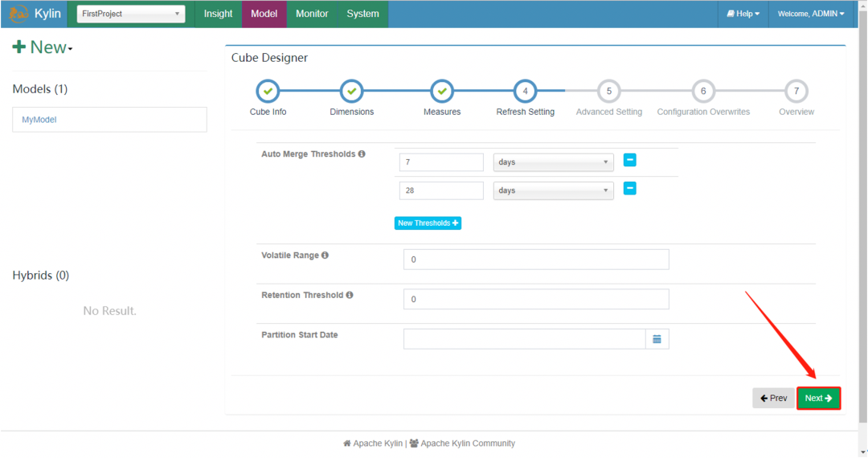Go to Dimensions step circle

pyautogui.click(x=351, y=92)
